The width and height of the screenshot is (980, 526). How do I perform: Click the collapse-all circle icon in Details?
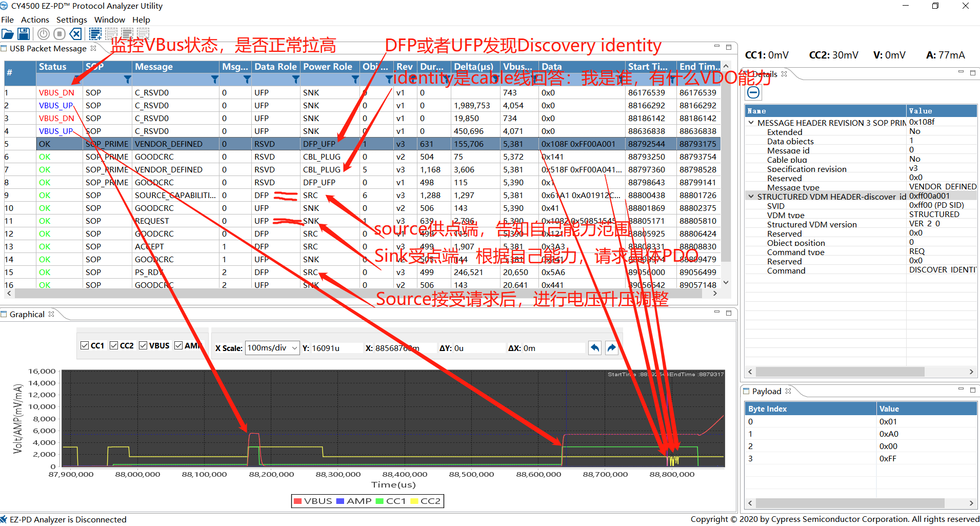pyautogui.click(x=753, y=92)
